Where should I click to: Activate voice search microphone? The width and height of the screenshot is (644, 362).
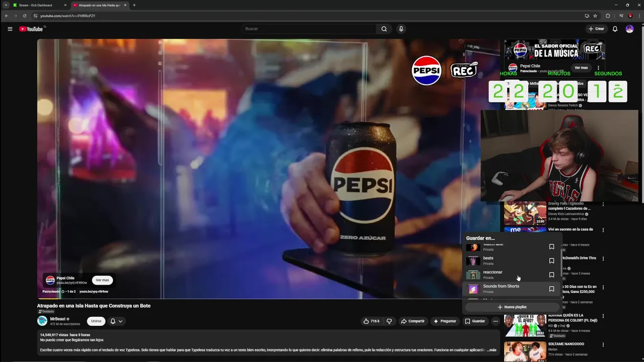401,29
